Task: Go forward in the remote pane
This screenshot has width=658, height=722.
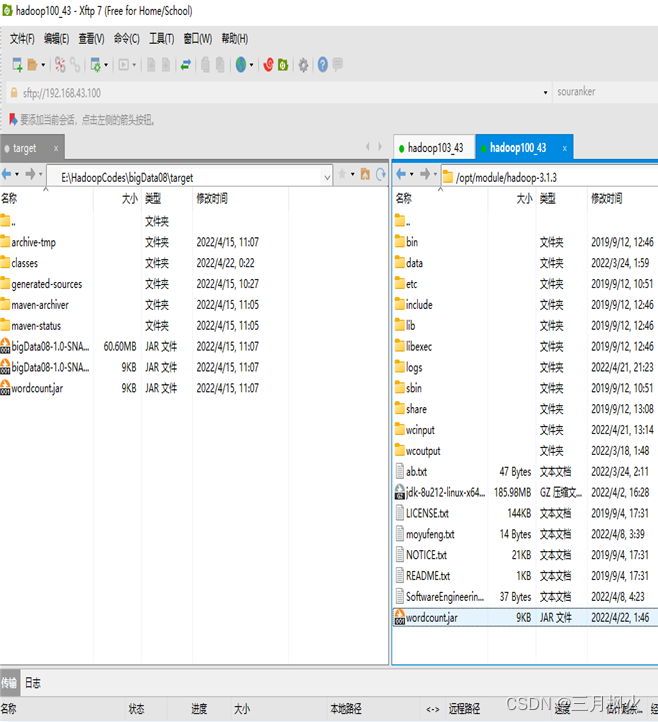Action: coord(425,174)
